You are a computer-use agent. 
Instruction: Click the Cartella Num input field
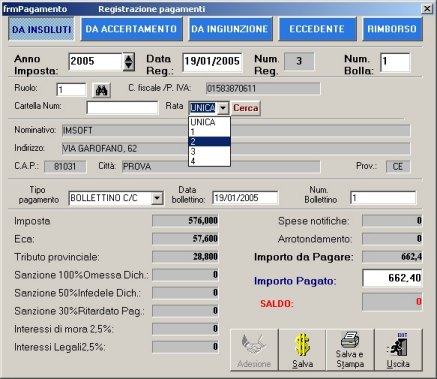[x=122, y=108]
